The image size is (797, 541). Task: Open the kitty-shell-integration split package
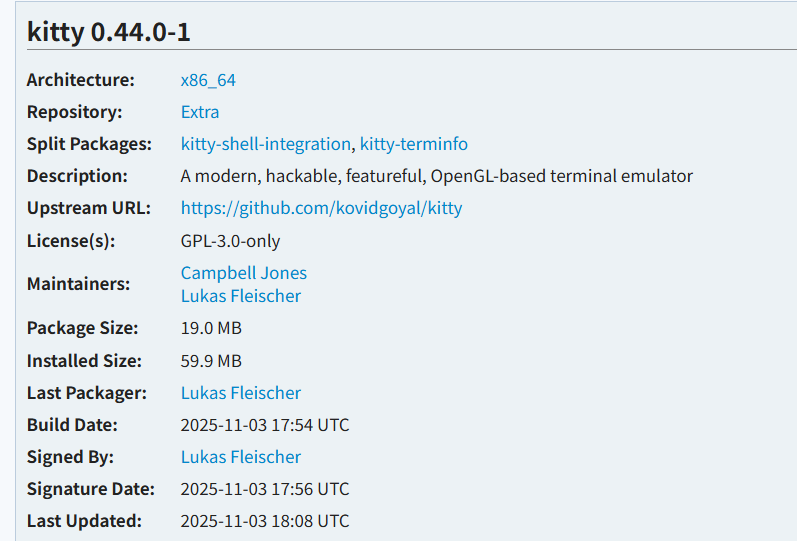tap(265, 144)
